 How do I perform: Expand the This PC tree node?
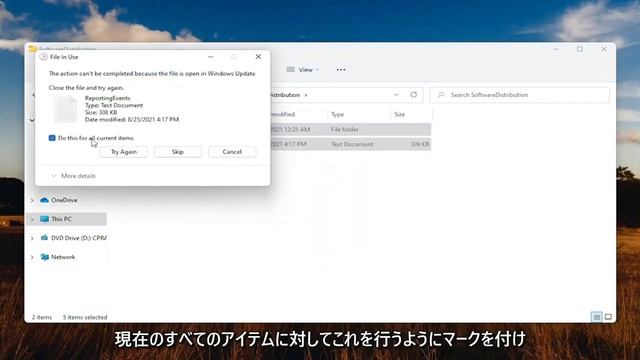(x=32, y=219)
